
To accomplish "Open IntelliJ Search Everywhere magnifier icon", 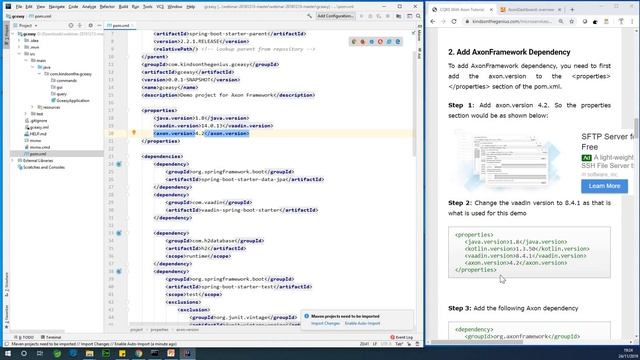I will pyautogui.click(x=418, y=16).
